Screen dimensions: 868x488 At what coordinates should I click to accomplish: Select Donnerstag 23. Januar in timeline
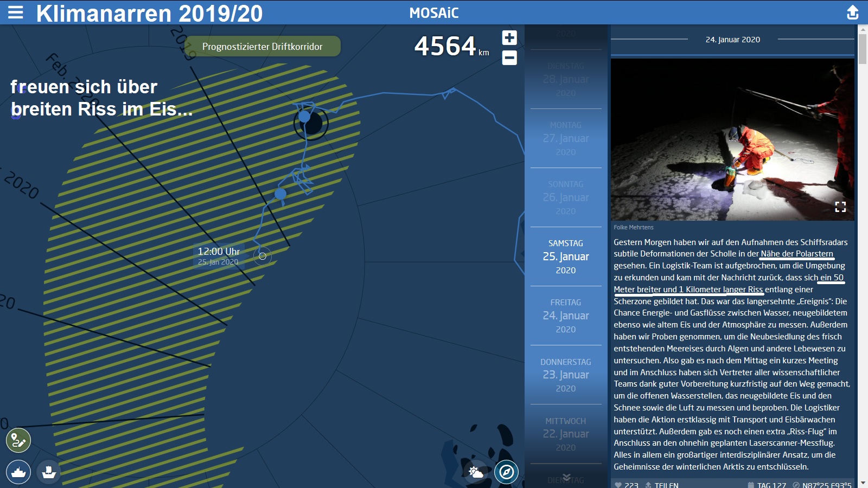566,375
